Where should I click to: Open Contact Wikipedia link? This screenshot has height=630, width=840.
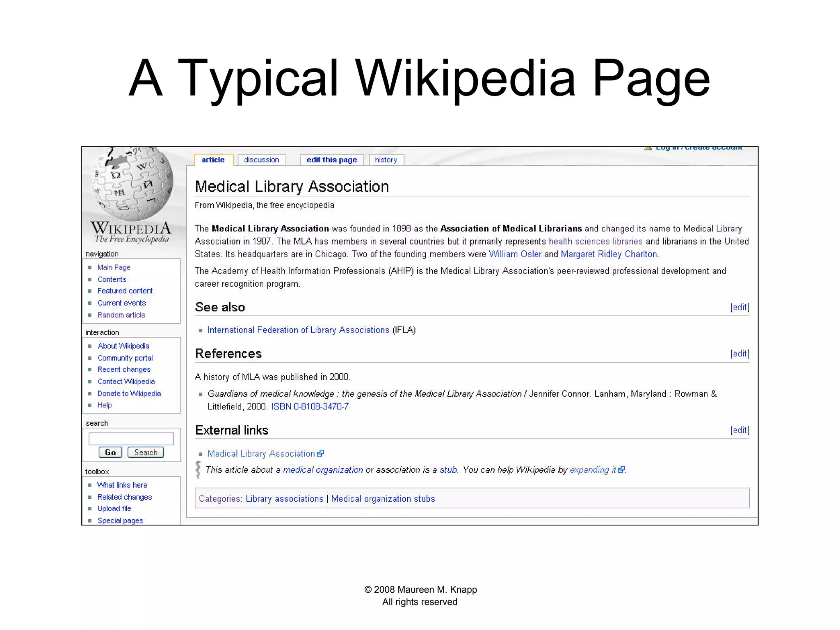click(x=126, y=381)
